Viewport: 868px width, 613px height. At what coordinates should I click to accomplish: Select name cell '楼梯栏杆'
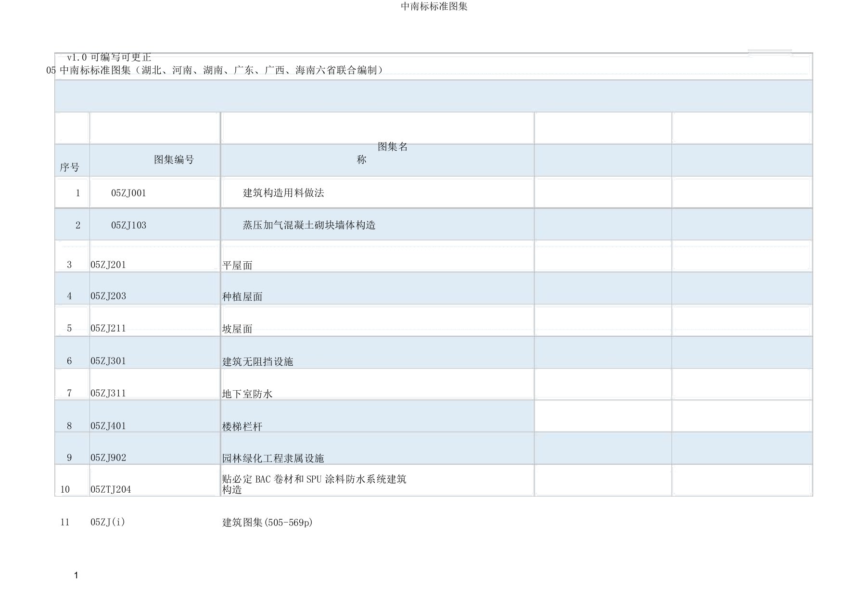243,427
